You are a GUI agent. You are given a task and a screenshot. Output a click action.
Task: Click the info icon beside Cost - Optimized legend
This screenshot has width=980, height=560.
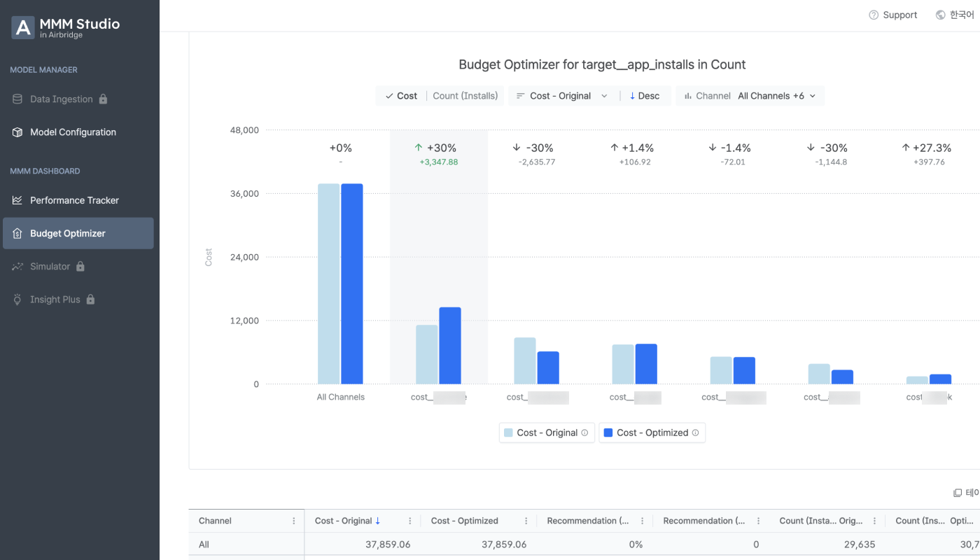pyautogui.click(x=695, y=433)
